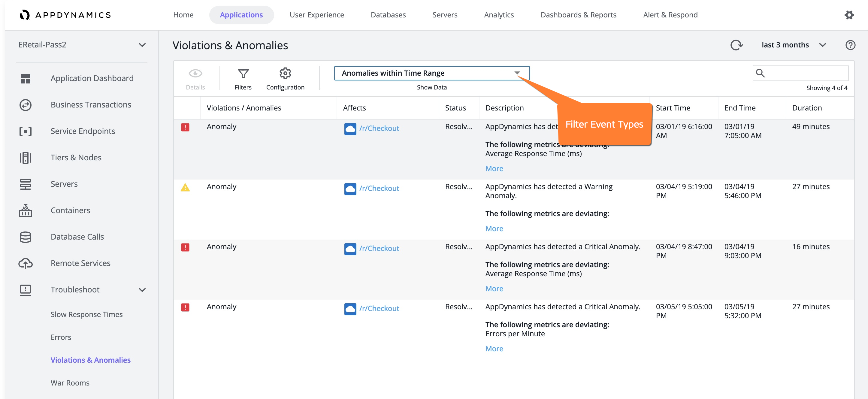This screenshot has height=399, width=868.
Task: Open the Alert & Respond tab
Action: (x=670, y=15)
